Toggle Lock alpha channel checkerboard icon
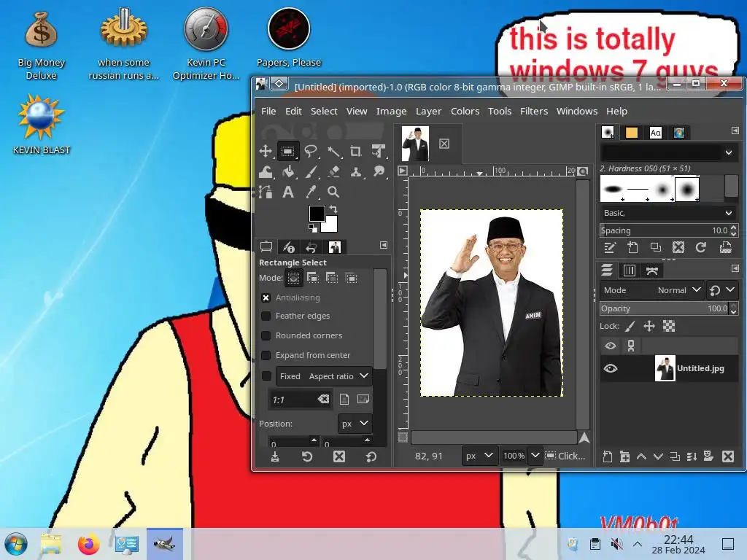Screen dimensions: 747x560 click(669, 326)
